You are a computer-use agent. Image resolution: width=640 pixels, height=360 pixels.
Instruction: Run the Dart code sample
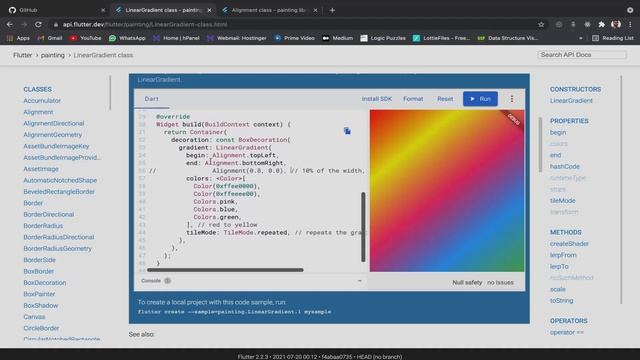pos(480,99)
